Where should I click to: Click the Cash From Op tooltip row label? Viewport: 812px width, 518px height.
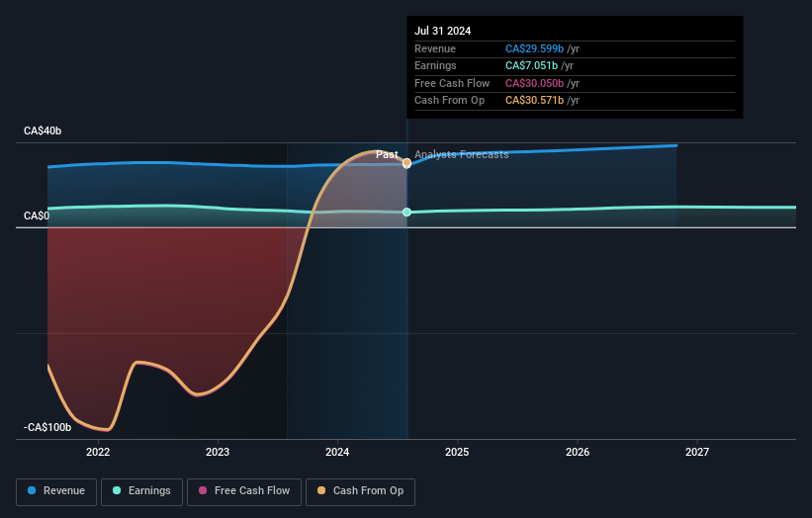coord(449,101)
